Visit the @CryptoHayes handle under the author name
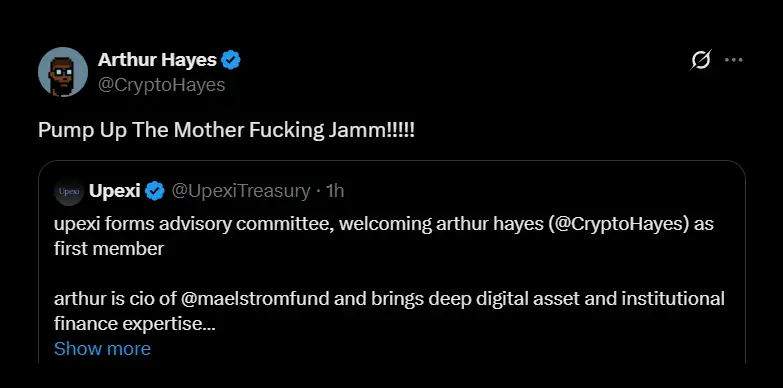This screenshot has height=388, width=783. (161, 85)
